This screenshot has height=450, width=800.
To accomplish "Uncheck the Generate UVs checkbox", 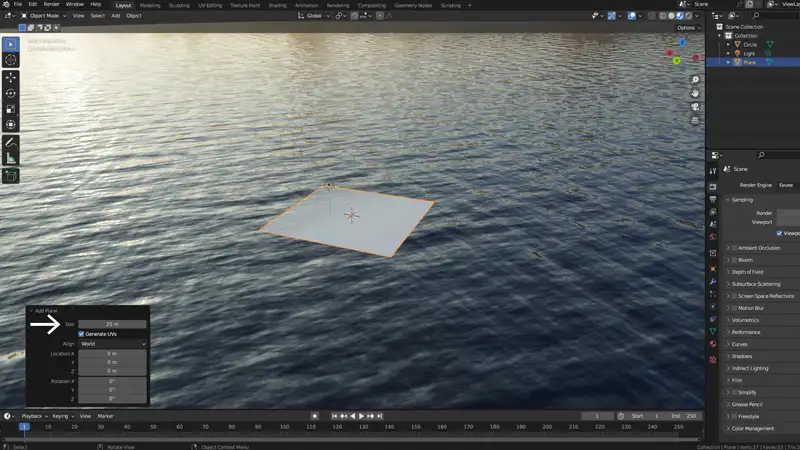I will (81, 334).
